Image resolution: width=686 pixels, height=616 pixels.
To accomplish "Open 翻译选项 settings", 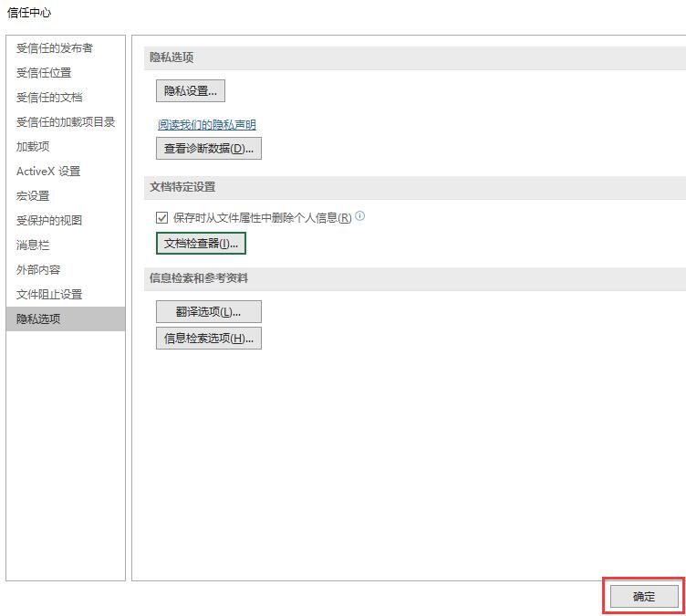I will click(209, 312).
